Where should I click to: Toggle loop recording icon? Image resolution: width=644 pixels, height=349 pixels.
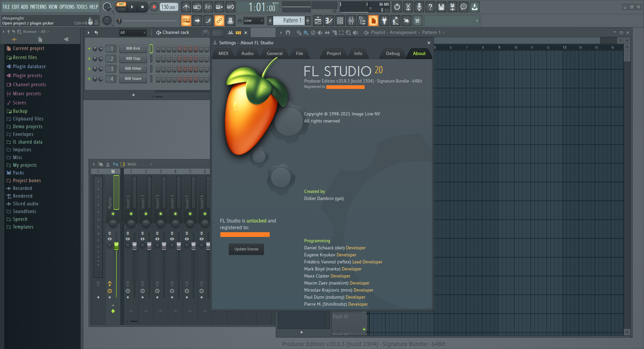click(230, 7)
